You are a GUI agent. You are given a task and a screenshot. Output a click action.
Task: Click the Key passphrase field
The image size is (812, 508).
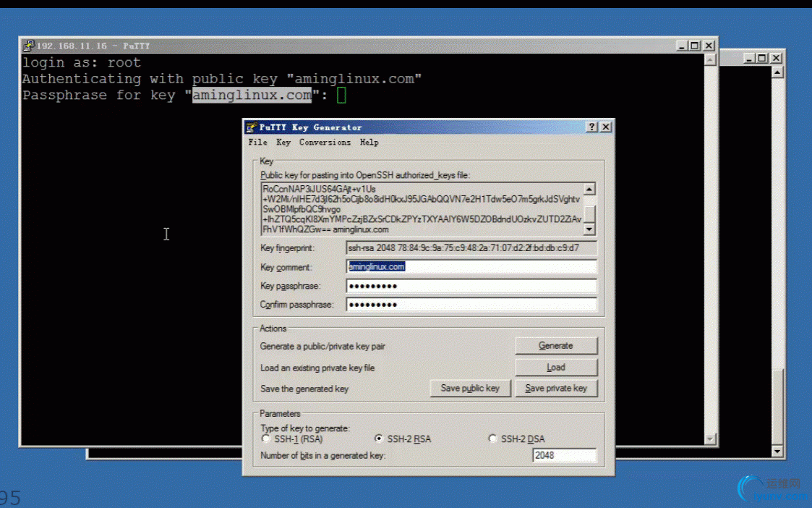click(471, 286)
